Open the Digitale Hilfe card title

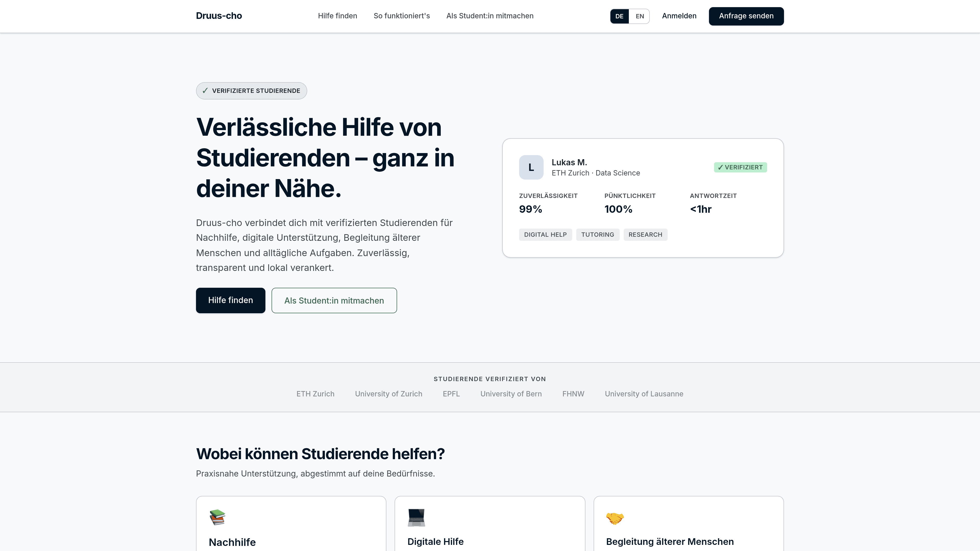click(435, 542)
